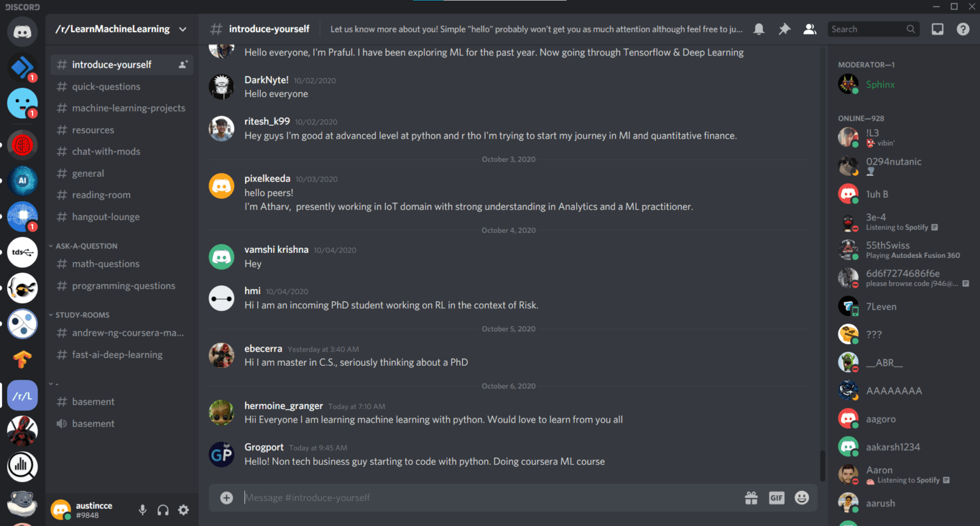980x526 pixels.
Task: Click the pinned messages pin icon
Action: pyautogui.click(x=784, y=29)
